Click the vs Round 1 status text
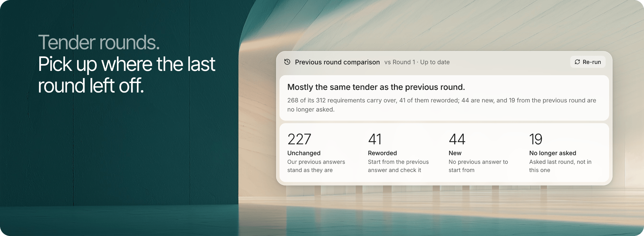Viewport: 644px width, 236px height. click(x=417, y=62)
